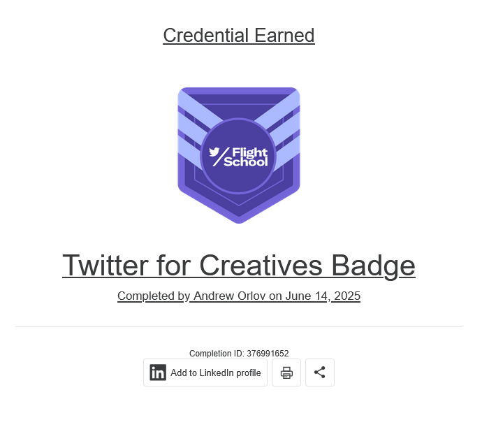Click Add to LinkedIn profile button label
The height and width of the screenshot is (448, 489).
pos(215,373)
